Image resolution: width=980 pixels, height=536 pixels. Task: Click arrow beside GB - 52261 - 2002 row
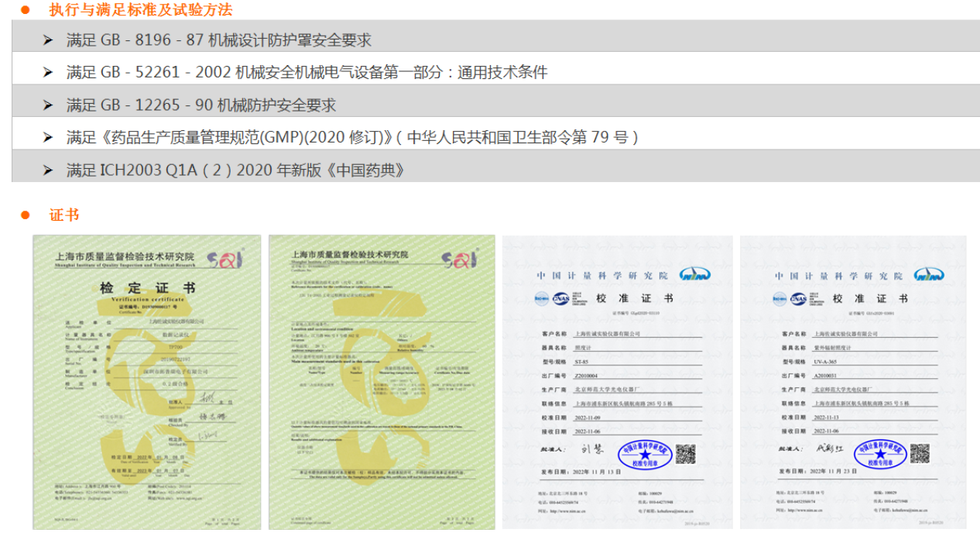point(48,73)
